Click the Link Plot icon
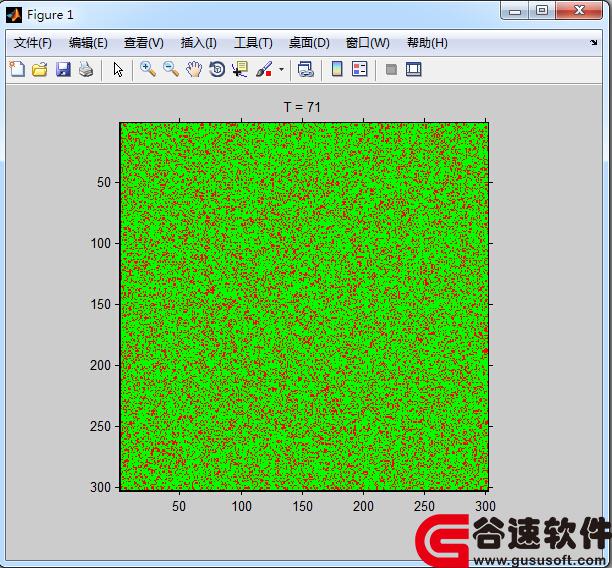 pos(306,69)
